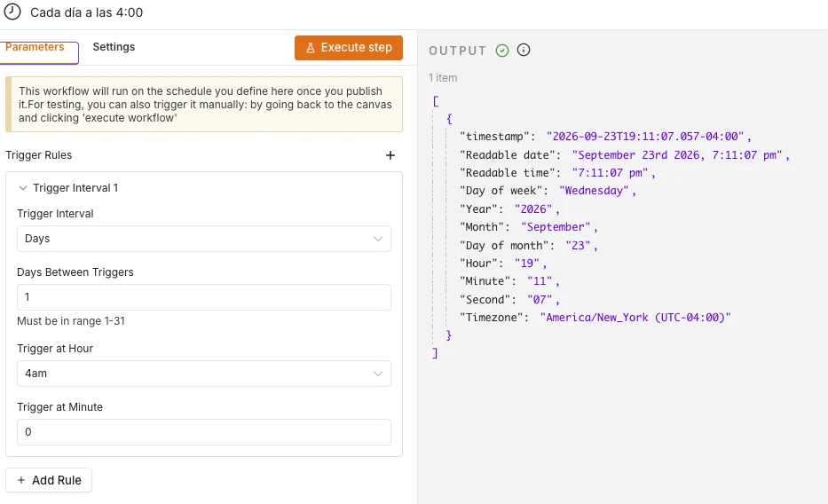Click the 'Must be in range 1-31' hint
Viewport: 828px width, 504px height.
tap(71, 321)
